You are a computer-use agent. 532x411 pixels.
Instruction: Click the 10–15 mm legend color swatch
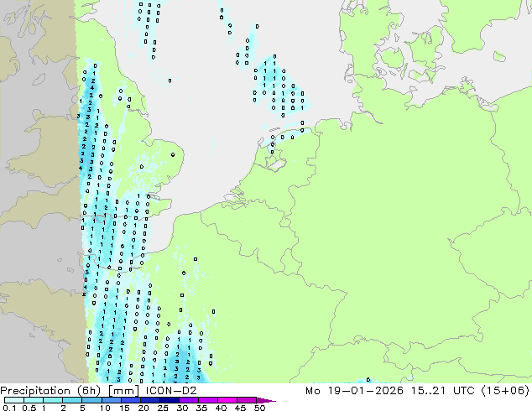tap(111, 400)
